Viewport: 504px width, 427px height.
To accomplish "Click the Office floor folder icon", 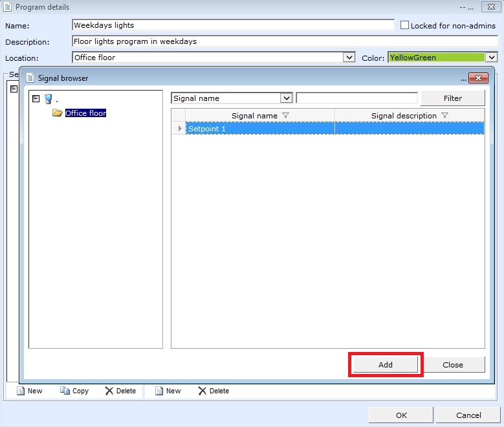I will point(58,113).
